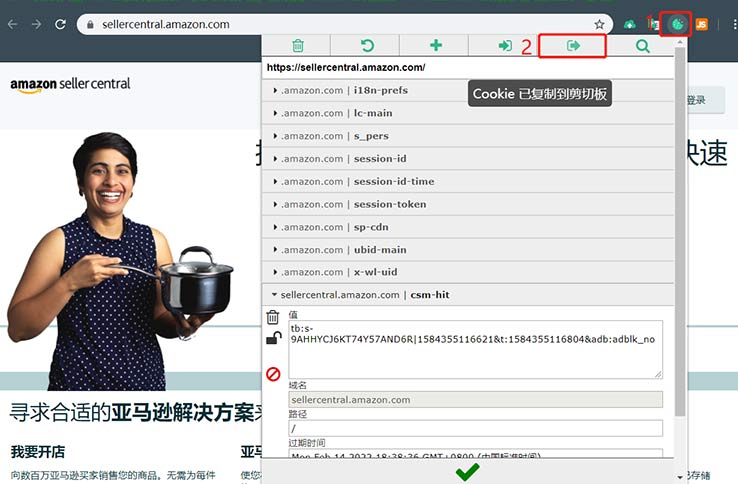
Task: Expand the session-id-time cookie row
Action: (x=468, y=181)
